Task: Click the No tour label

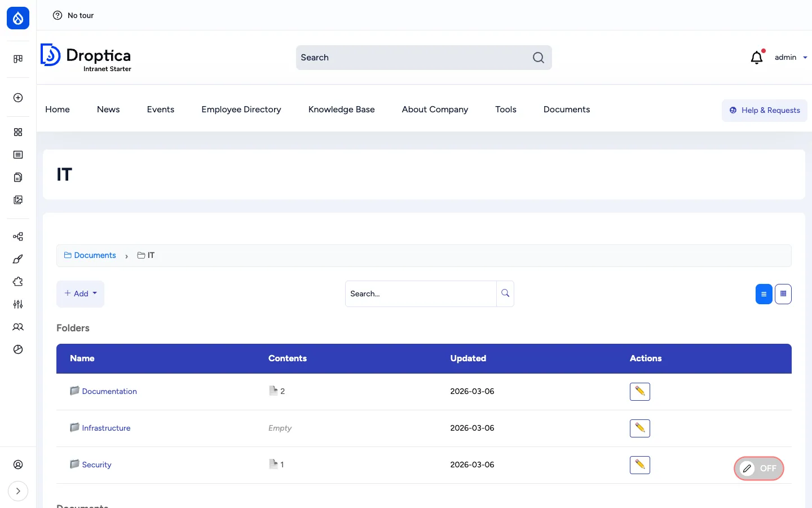Action: [x=81, y=15]
